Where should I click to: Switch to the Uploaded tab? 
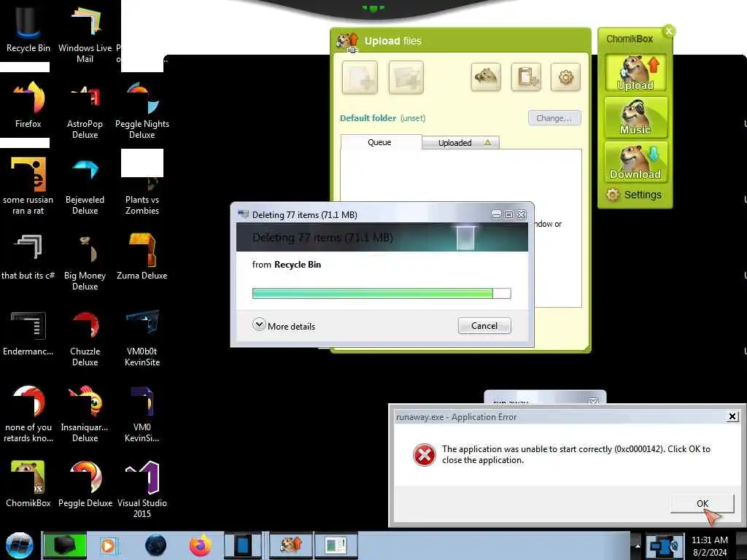(460, 143)
